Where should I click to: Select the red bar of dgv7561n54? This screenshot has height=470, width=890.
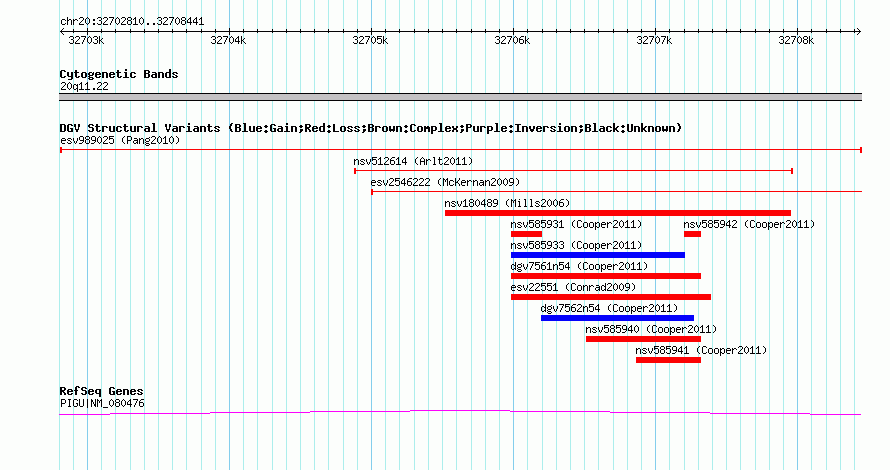(606, 276)
